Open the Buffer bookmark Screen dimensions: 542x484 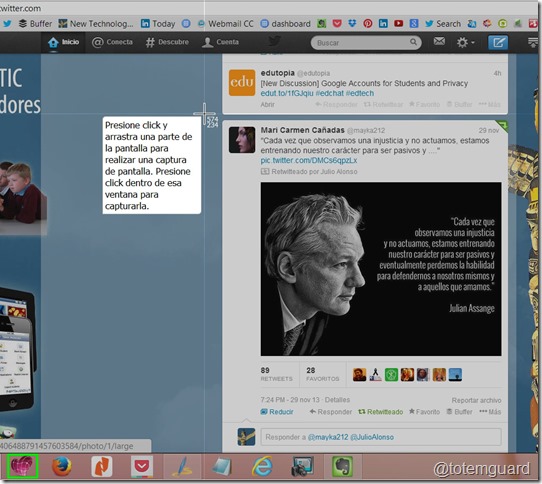point(35,24)
